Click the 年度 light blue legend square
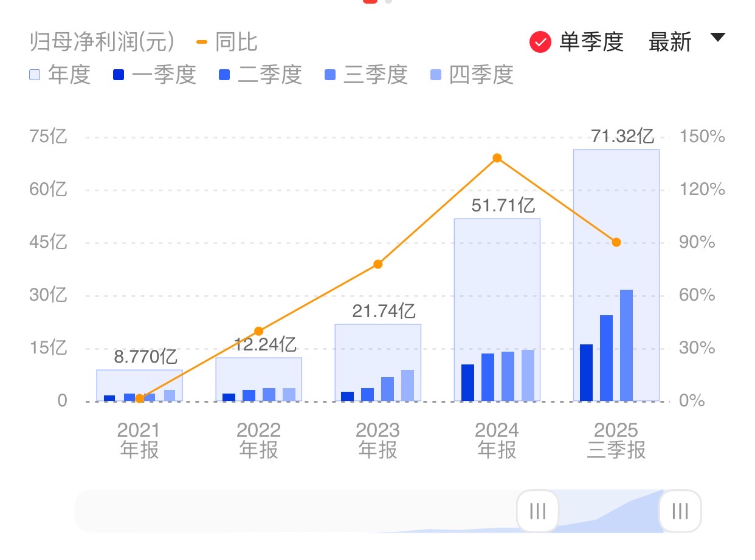The image size is (755, 560). click(x=33, y=74)
